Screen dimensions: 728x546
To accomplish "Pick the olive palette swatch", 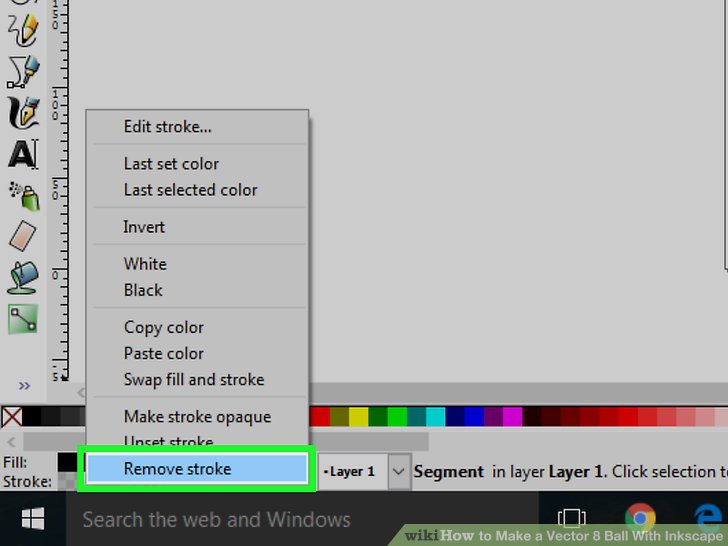I will (x=339, y=416).
